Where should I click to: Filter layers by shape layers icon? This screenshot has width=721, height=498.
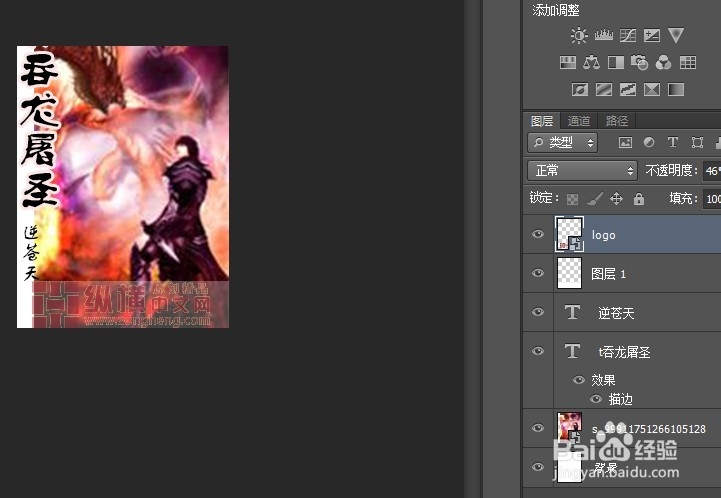pyautogui.click(x=697, y=143)
